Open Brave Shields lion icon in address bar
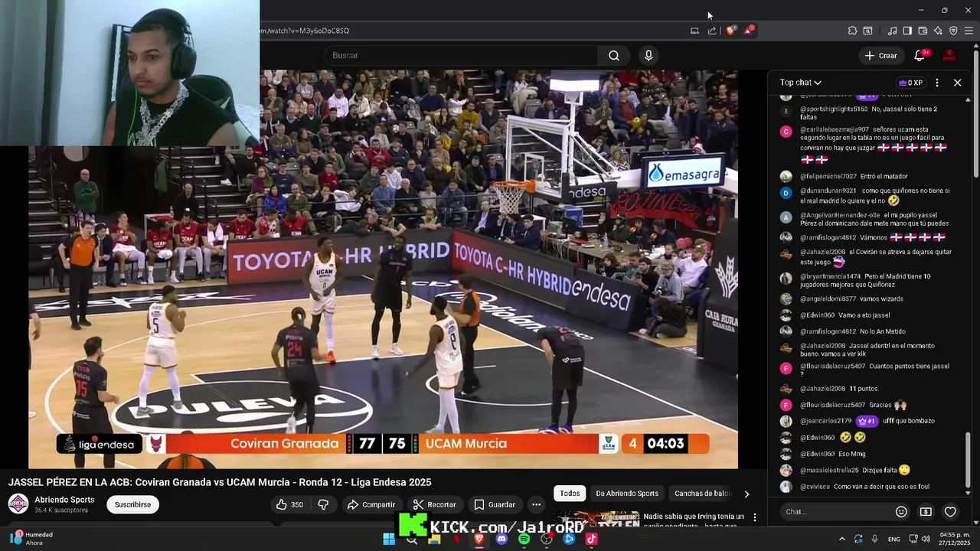980x551 pixels. coord(730,31)
